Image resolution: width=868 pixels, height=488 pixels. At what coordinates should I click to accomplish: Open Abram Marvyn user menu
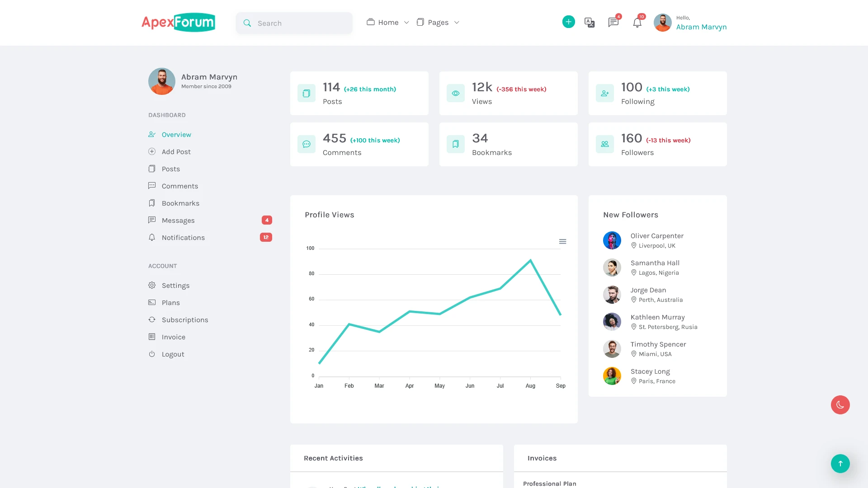(x=690, y=23)
